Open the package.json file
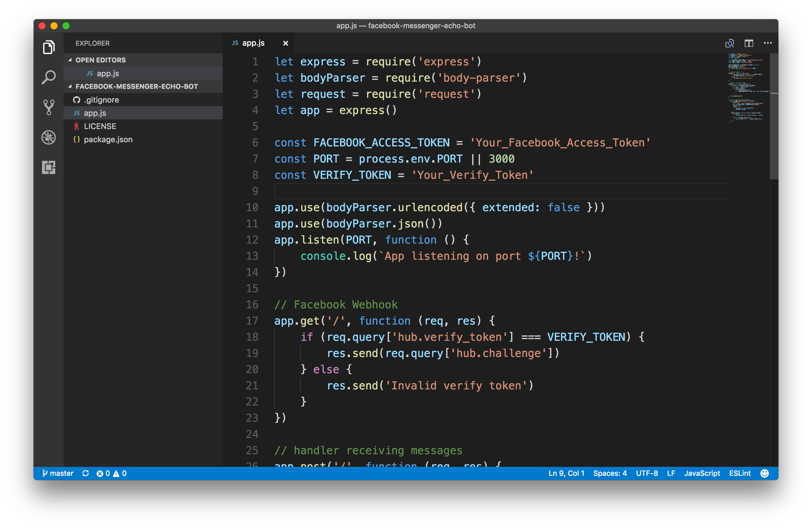The height and width of the screenshot is (528, 812). pyautogui.click(x=143, y=139)
